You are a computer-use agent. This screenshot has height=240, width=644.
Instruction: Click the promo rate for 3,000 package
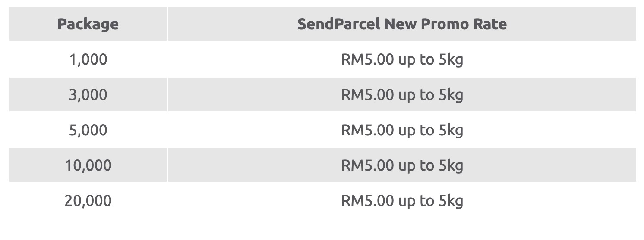(x=402, y=95)
